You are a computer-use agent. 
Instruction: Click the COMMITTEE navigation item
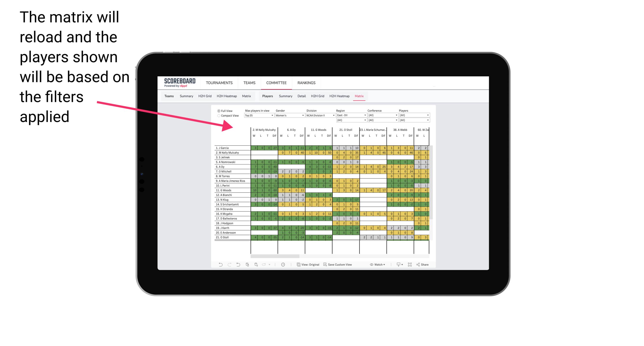tap(277, 82)
